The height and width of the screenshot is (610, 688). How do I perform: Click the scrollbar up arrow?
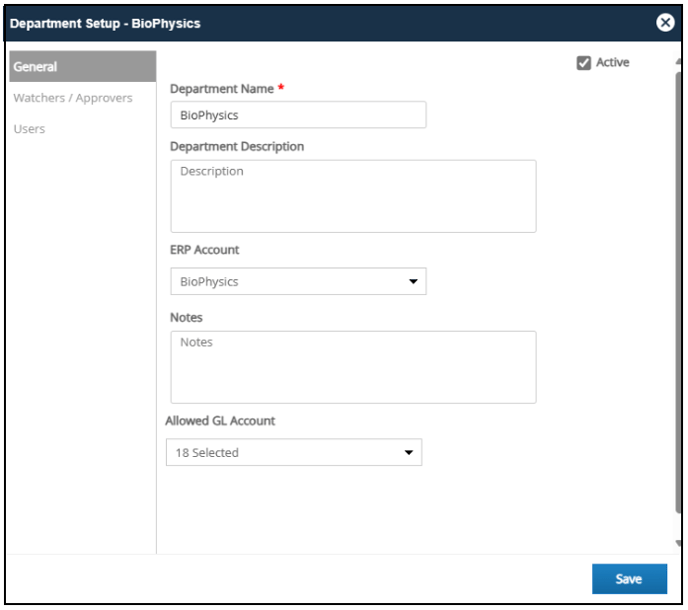(x=678, y=62)
